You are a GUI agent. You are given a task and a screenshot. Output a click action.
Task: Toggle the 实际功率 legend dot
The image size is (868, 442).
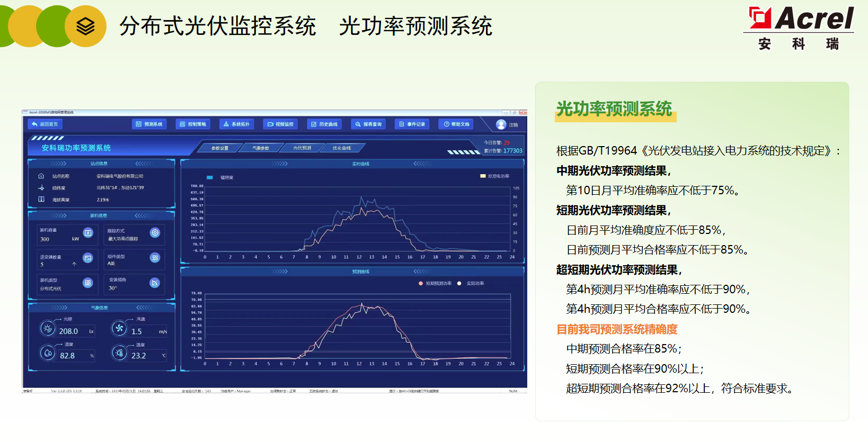(x=459, y=284)
